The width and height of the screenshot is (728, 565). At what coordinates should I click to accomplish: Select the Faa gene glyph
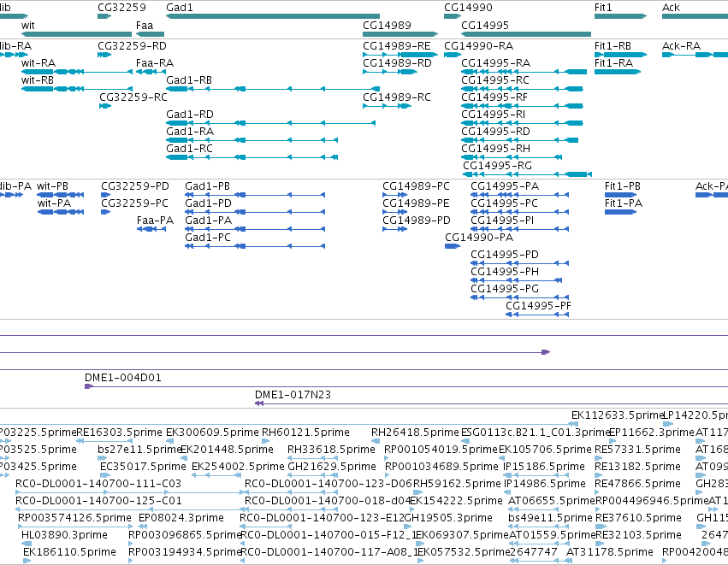tap(150, 34)
